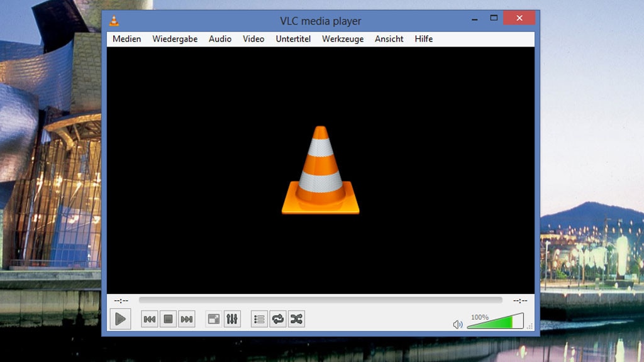Open the Audio menu
The height and width of the screenshot is (362, 644).
point(219,39)
